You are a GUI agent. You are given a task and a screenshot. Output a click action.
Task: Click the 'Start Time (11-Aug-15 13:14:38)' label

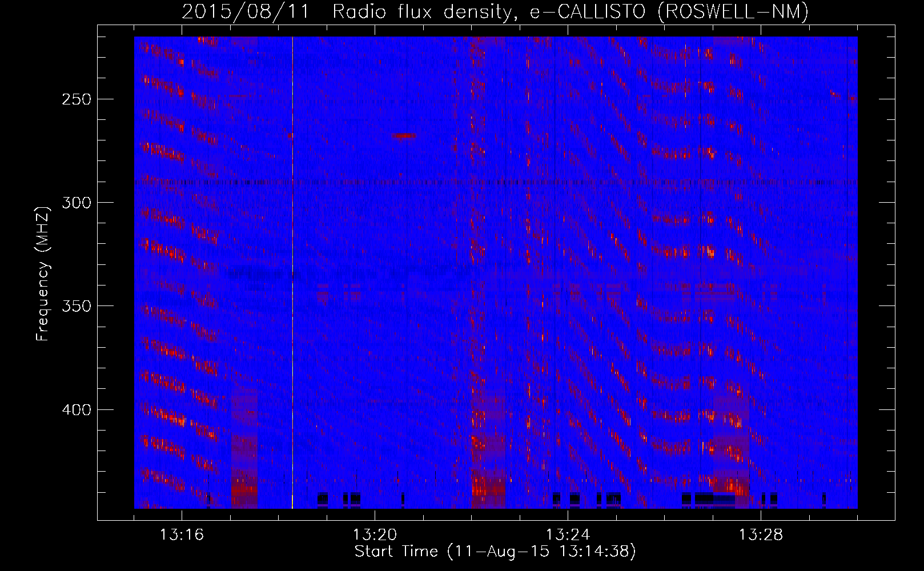[x=495, y=552]
